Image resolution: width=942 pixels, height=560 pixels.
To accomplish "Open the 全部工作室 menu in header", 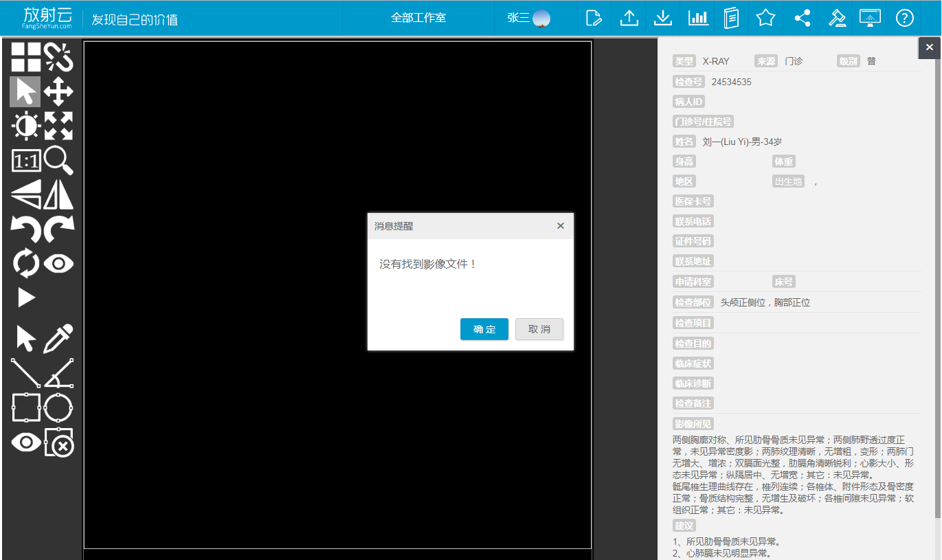I will click(x=418, y=18).
